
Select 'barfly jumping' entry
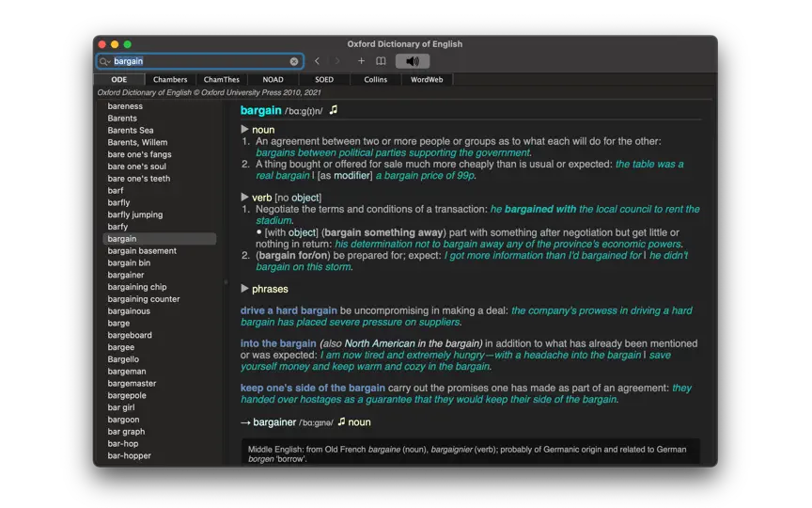coord(135,214)
